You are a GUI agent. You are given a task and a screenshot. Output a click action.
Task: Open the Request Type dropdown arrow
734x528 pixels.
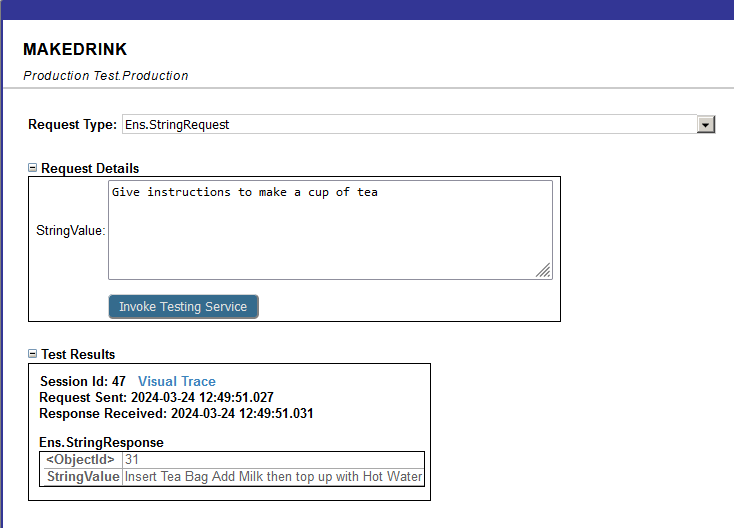tap(706, 125)
